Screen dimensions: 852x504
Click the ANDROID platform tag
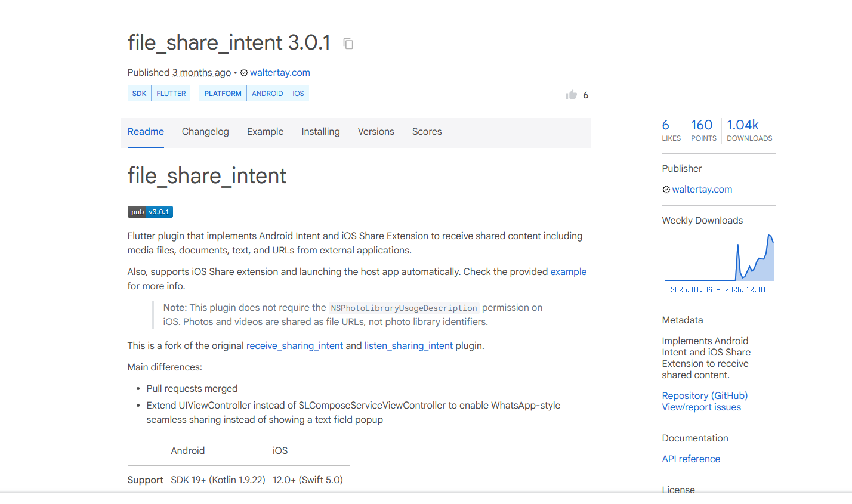(x=267, y=94)
